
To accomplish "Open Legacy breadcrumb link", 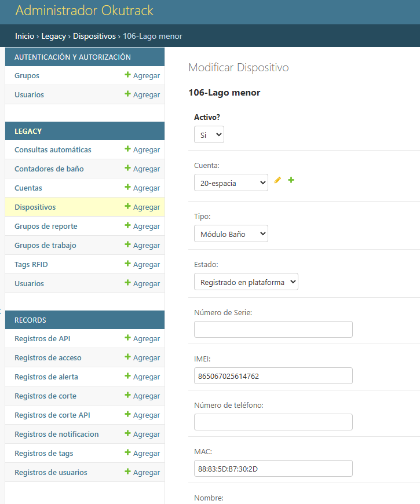I will (53, 36).
